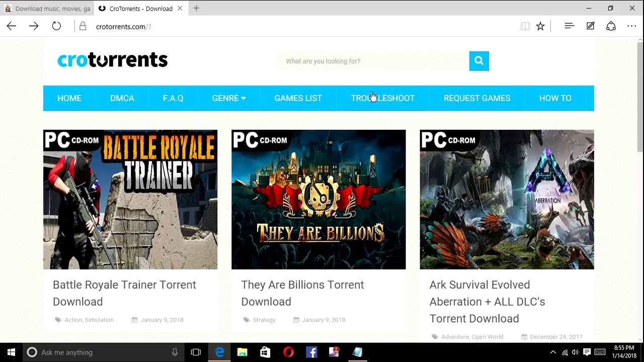Open the HOME menu item
The height and width of the screenshot is (362, 644).
(69, 98)
